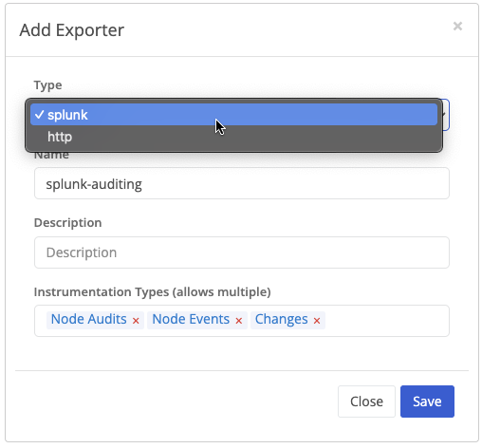This screenshot has width=482, height=448.
Task: Save the new exporter
Action: coord(427,401)
